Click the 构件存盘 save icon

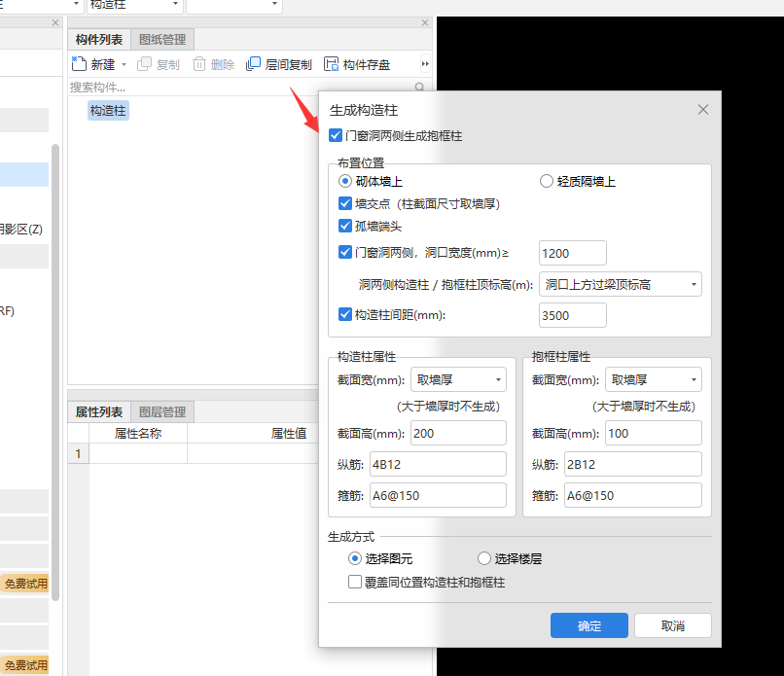[331, 64]
